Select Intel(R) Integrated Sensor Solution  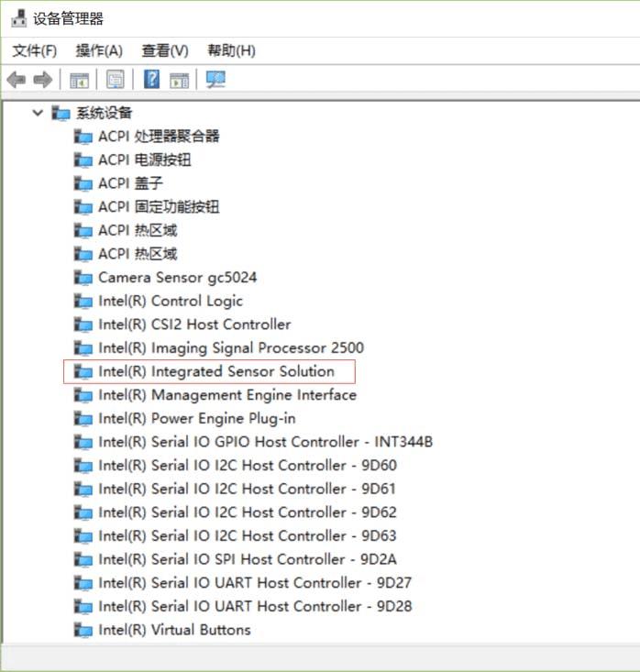pos(216,371)
